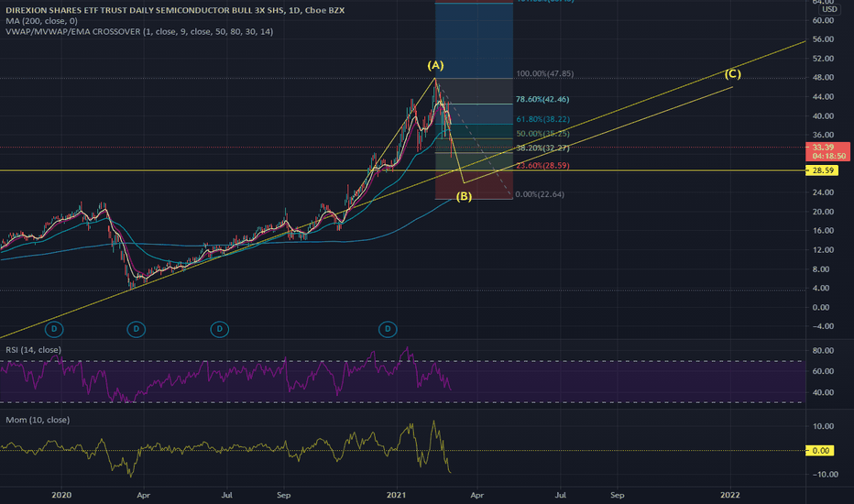The width and height of the screenshot is (854, 504).
Task: Click the Fibonacci 78.60%(42.46) level label
Action: (x=542, y=99)
